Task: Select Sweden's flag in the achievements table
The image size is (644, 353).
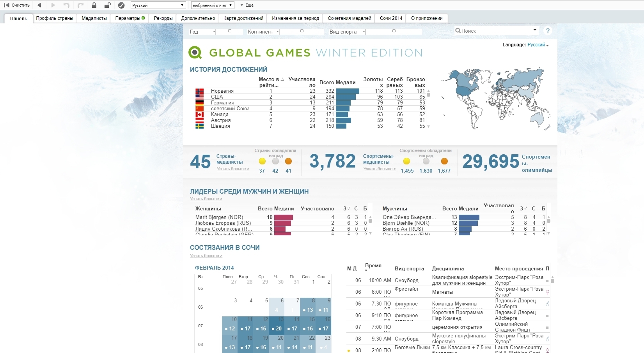Action: click(199, 126)
